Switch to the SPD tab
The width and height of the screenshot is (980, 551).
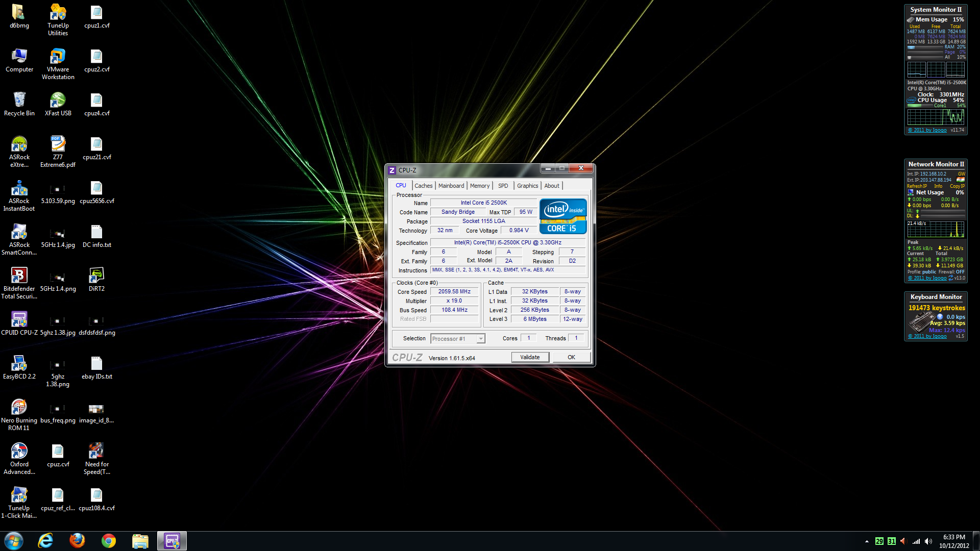[x=503, y=186]
